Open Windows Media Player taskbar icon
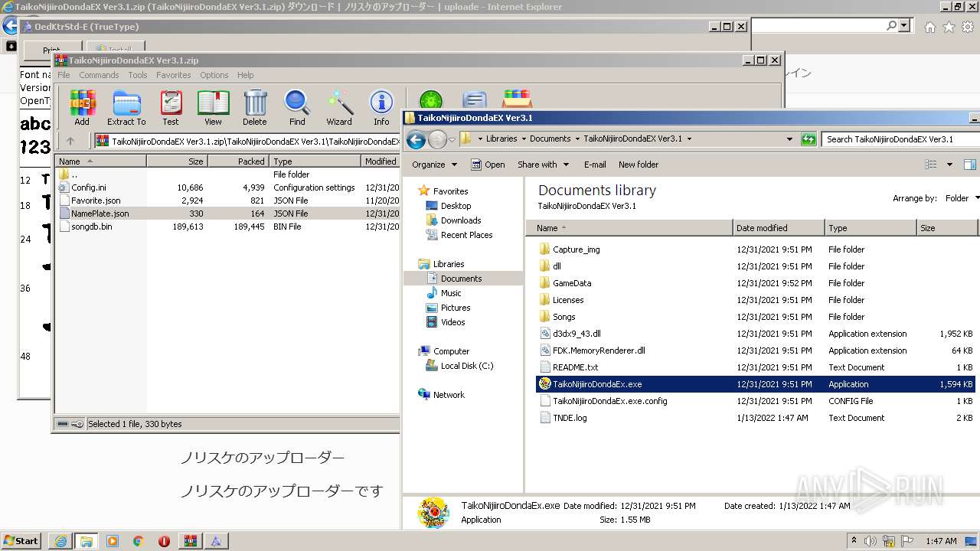 click(113, 541)
